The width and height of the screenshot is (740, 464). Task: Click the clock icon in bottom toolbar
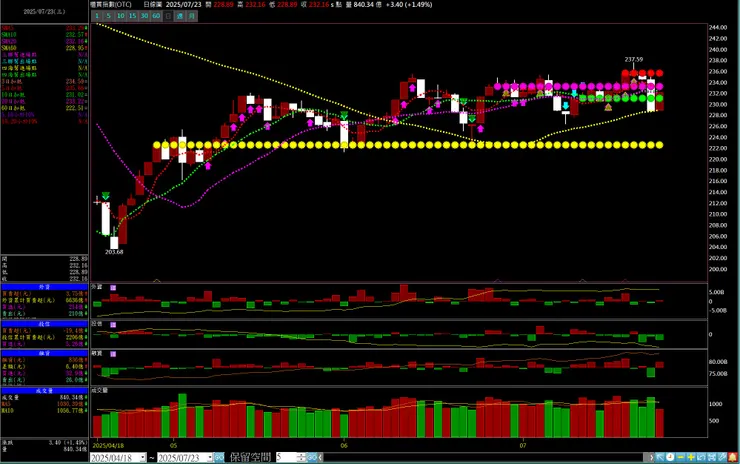coord(670,457)
